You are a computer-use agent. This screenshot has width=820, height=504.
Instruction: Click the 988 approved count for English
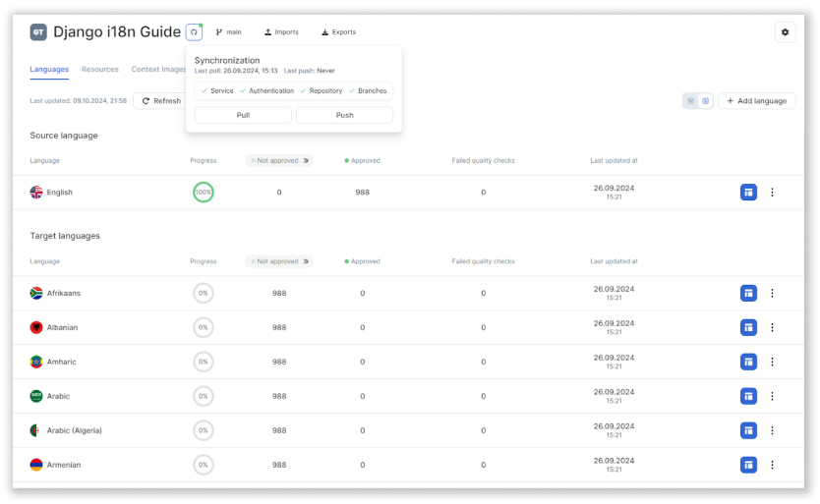[x=363, y=193]
